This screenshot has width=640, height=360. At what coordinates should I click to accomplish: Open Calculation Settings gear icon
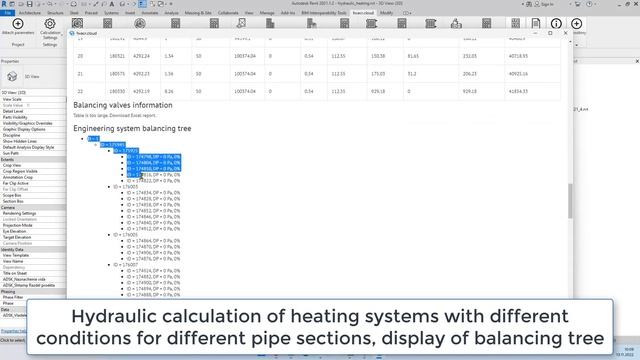tap(50, 24)
